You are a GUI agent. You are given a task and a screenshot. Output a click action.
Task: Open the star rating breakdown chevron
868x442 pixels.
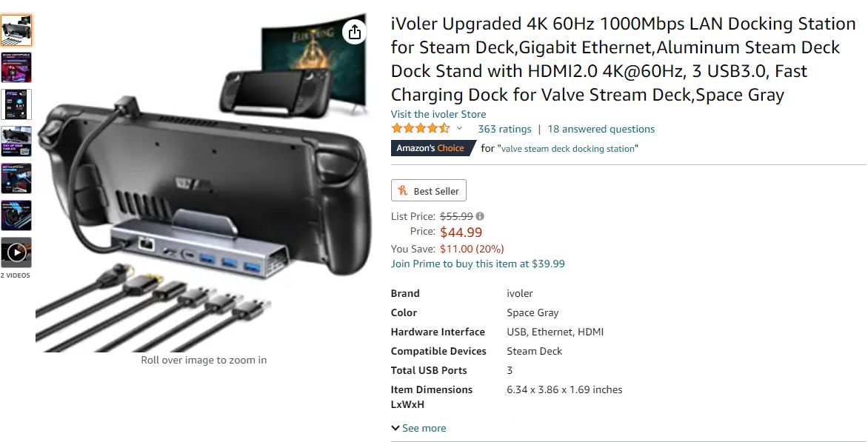pyautogui.click(x=459, y=128)
